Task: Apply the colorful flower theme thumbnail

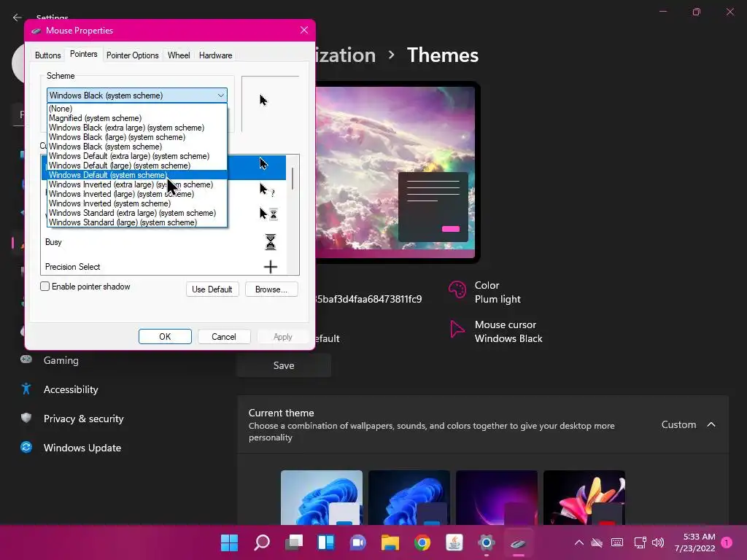Action: tap(584, 497)
